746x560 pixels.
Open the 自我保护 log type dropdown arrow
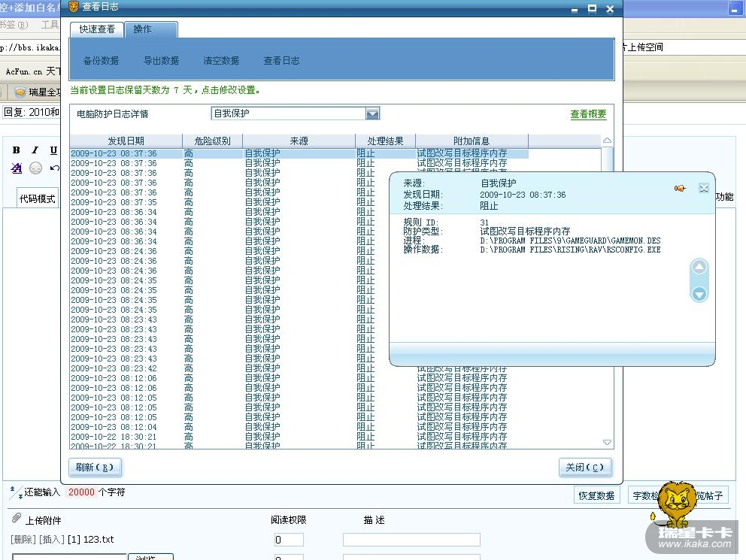(372, 114)
